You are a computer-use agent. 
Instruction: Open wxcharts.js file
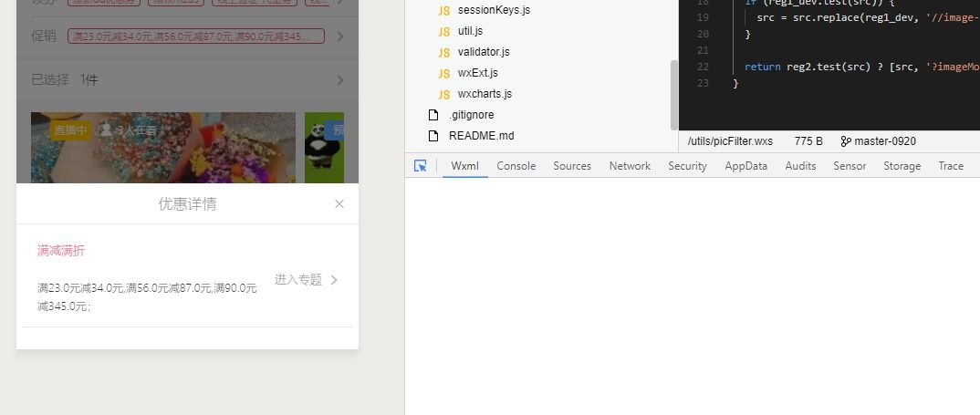click(x=485, y=94)
